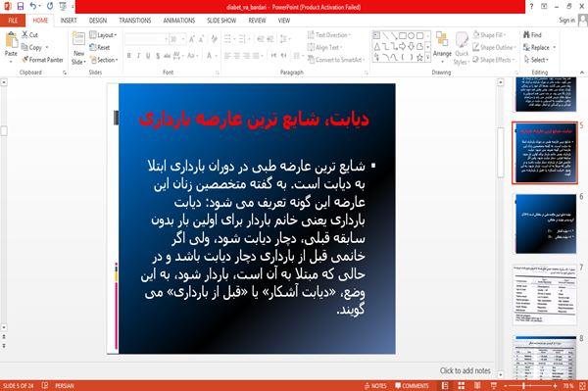
Task: Open the font size dropdown
Action: 183,39
